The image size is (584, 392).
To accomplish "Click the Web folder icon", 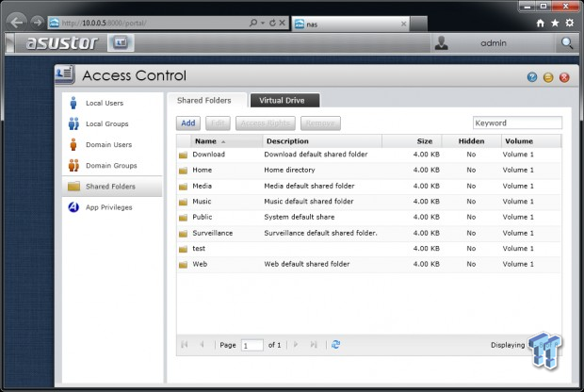I will pos(183,265).
